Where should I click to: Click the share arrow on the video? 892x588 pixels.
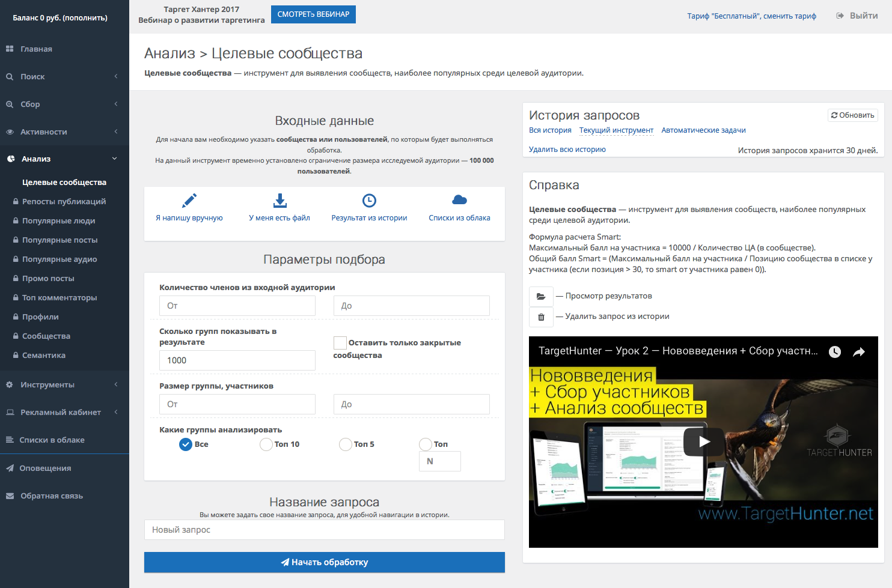(859, 352)
